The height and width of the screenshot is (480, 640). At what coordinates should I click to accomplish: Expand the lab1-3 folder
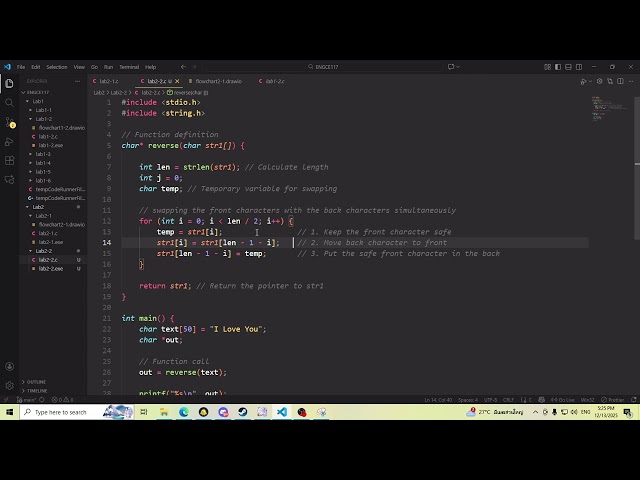point(43,154)
